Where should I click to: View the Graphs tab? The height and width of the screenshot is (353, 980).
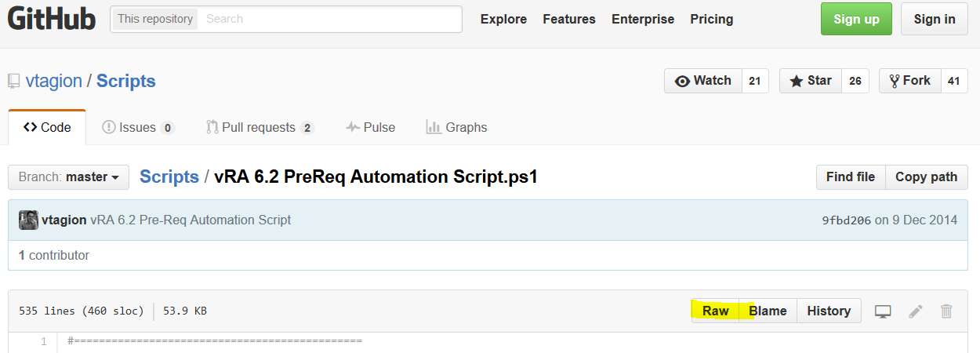(456, 127)
